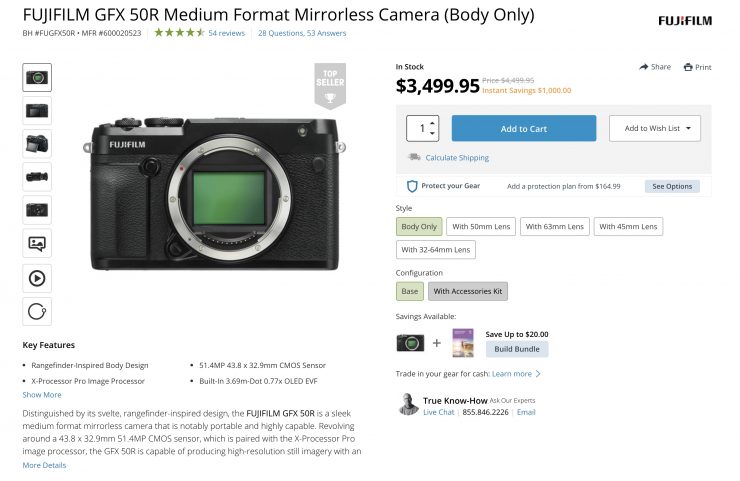The height and width of the screenshot is (481, 740).
Task: Click the Print icon
Action: click(688, 67)
